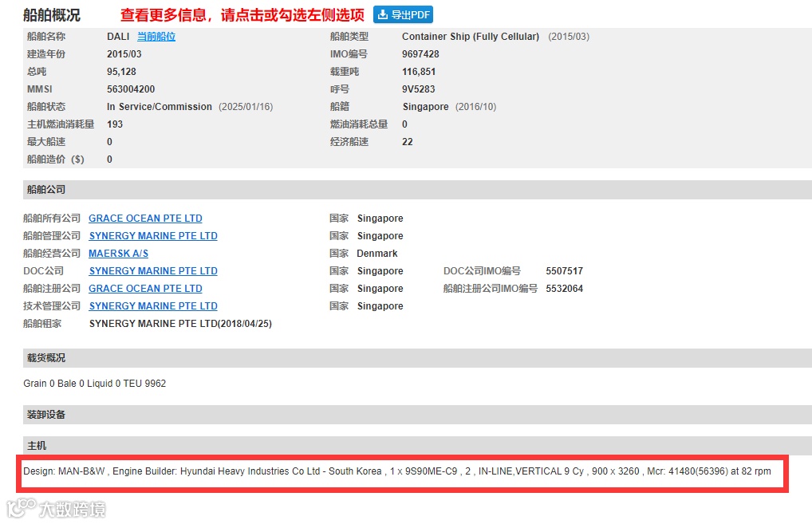
Task: Open SYNERGY MARINE PTE LTD link for 技术管理公司
Action: pyautogui.click(x=153, y=306)
